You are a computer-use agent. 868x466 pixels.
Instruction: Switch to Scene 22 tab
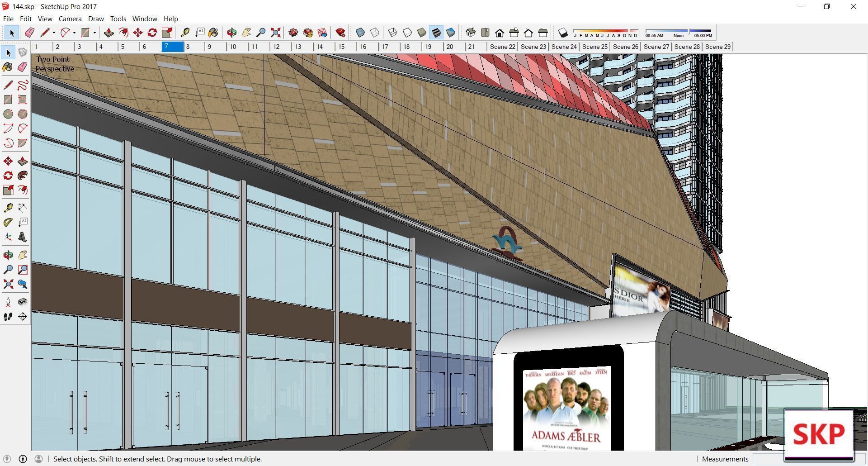tap(502, 47)
